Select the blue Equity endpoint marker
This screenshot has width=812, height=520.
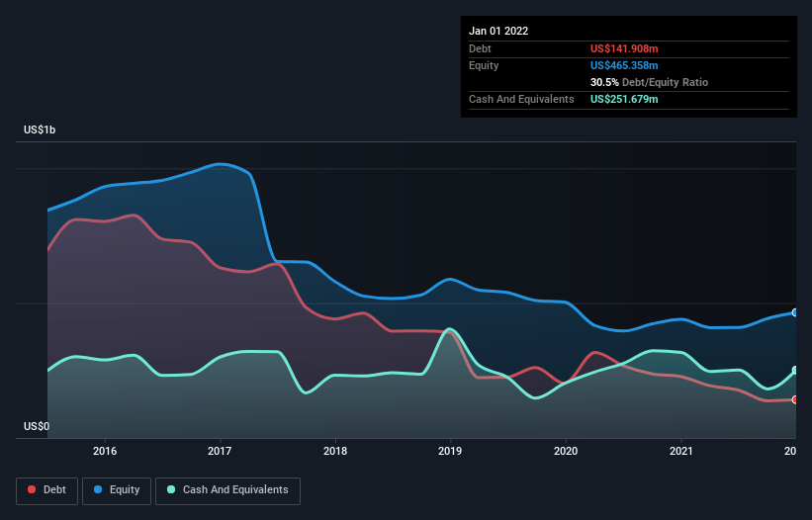(x=795, y=312)
